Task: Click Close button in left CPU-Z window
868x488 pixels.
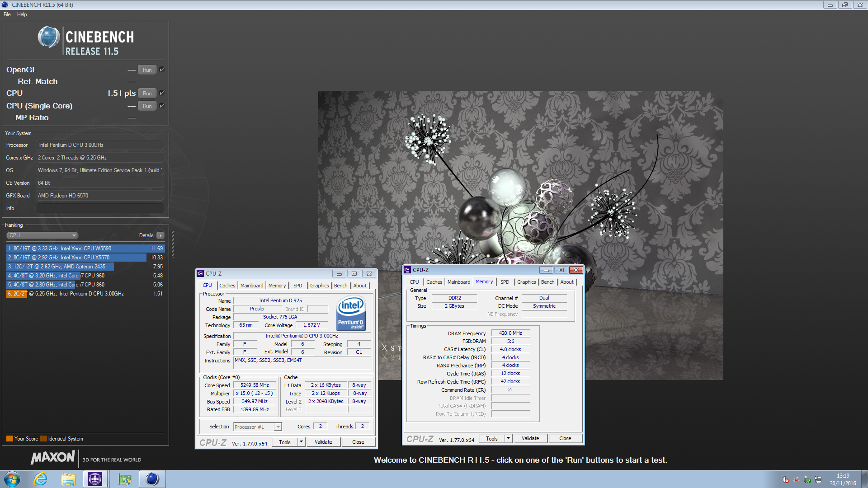Action: click(358, 442)
